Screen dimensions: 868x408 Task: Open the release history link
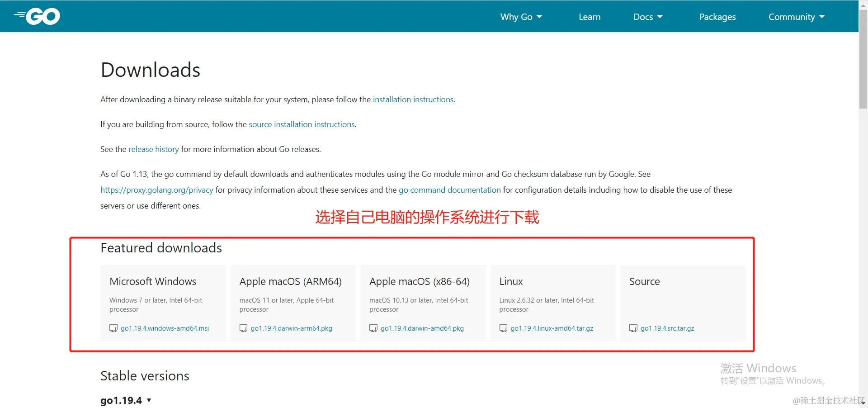coord(154,149)
